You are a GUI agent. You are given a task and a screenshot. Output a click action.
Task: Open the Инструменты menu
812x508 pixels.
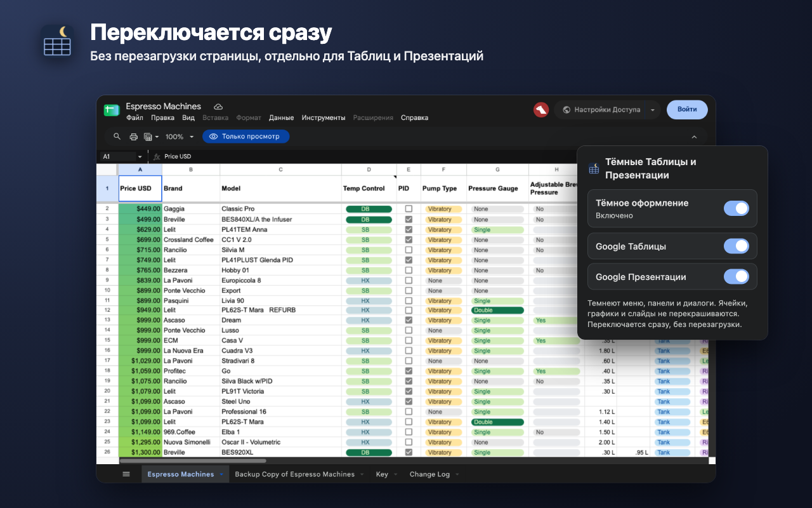click(x=324, y=117)
